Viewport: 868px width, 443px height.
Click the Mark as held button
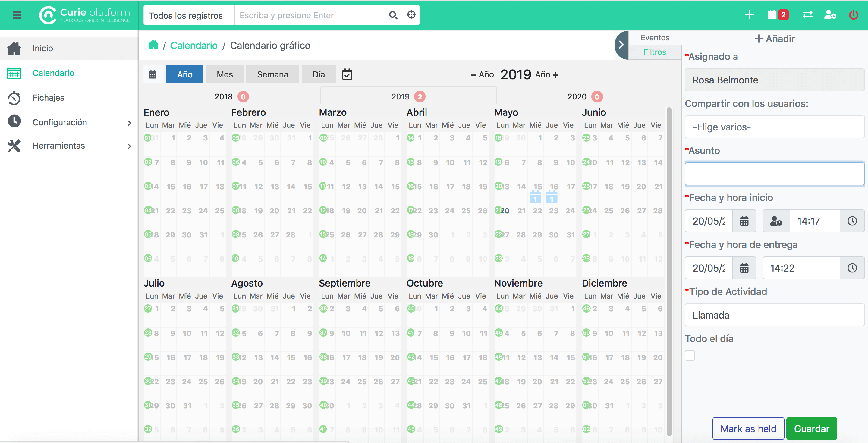coord(748,428)
